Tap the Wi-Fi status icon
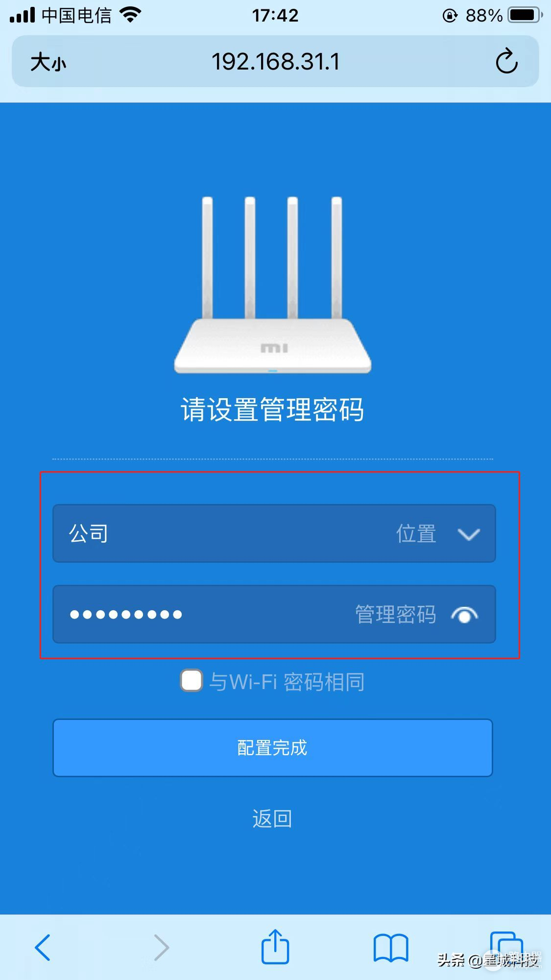Image resolution: width=551 pixels, height=980 pixels. (x=130, y=15)
